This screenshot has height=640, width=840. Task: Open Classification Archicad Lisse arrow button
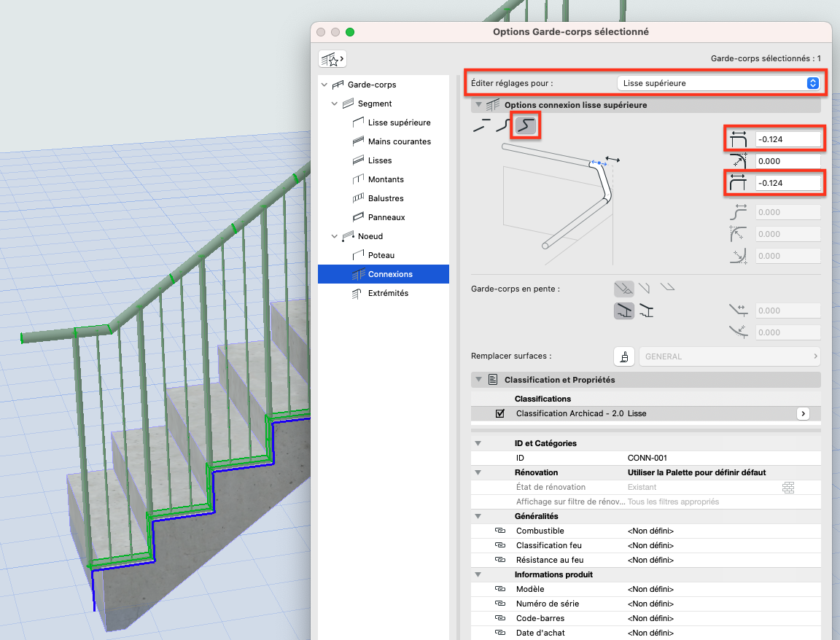pos(803,413)
